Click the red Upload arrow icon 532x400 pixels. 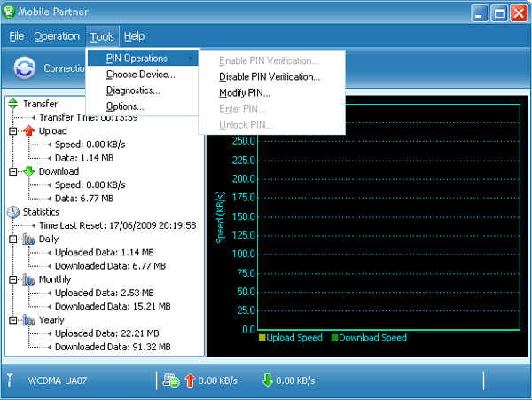click(x=29, y=130)
